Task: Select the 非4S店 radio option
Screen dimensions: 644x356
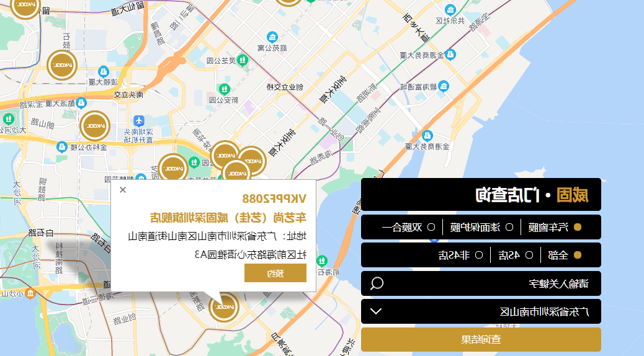Action: click(x=479, y=255)
